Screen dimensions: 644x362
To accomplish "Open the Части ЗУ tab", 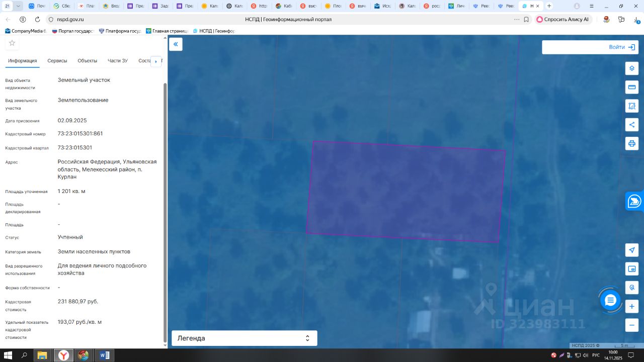I will click(x=118, y=61).
